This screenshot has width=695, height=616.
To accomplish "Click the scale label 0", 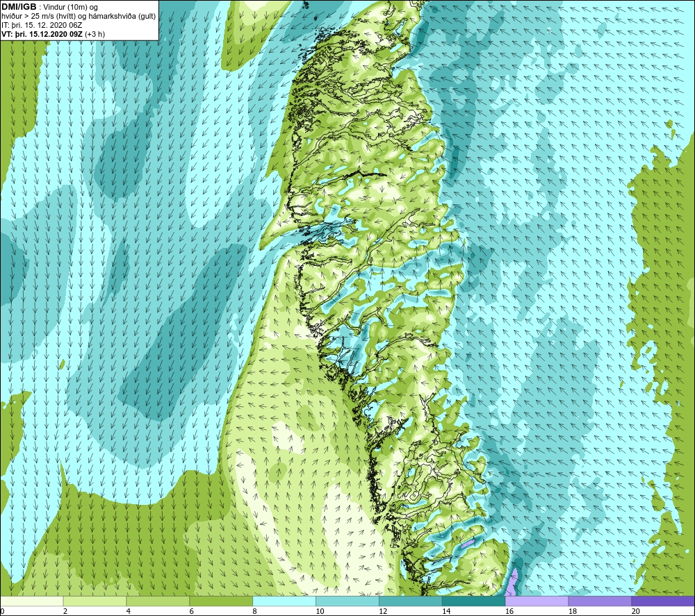I will [x=3, y=611].
